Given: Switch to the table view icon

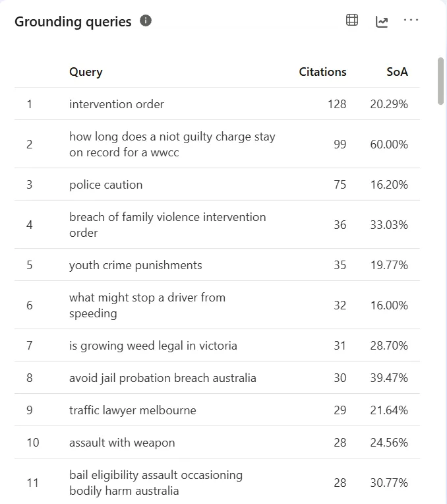Looking at the screenshot, I should [352, 20].
